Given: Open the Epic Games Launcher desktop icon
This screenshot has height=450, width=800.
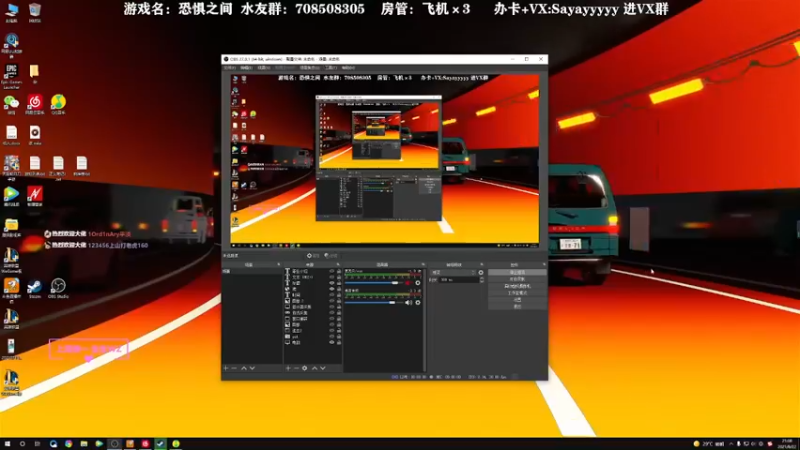Looking at the screenshot, I should point(11,76).
